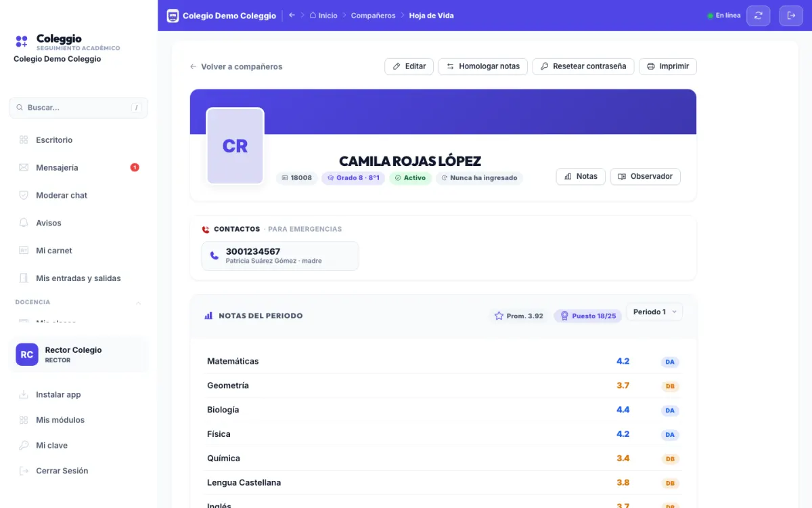Viewport: 812px width, 508px height.
Task: Collapse the Docencia section chevron
Action: pos(139,303)
